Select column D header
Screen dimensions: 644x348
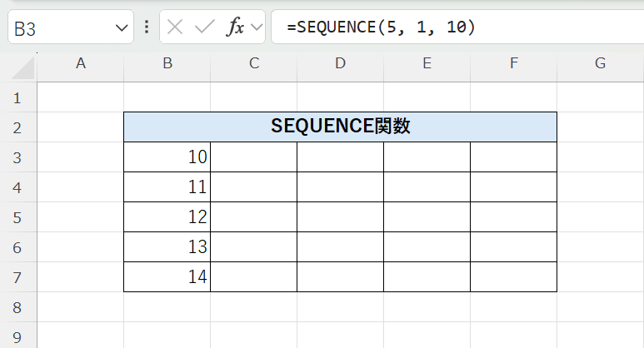coord(341,63)
